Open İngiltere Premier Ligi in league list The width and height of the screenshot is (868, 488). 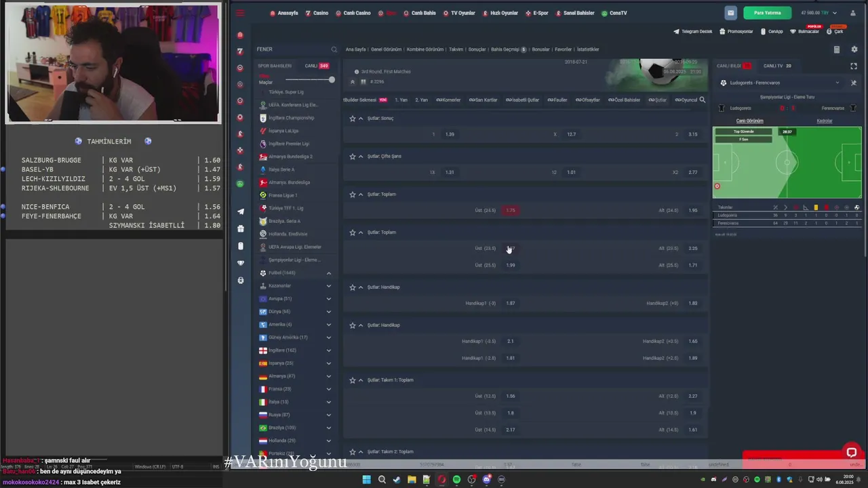click(x=288, y=144)
